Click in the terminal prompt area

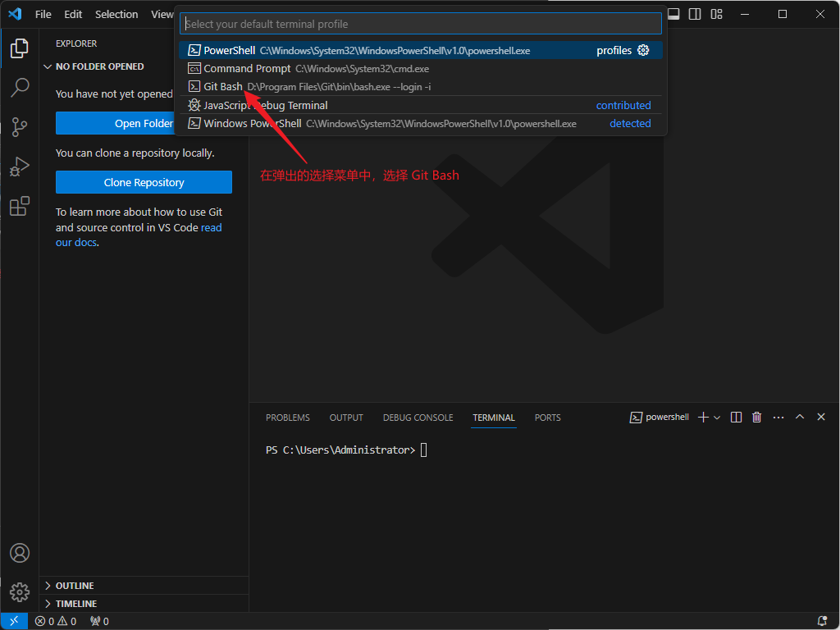[424, 450]
